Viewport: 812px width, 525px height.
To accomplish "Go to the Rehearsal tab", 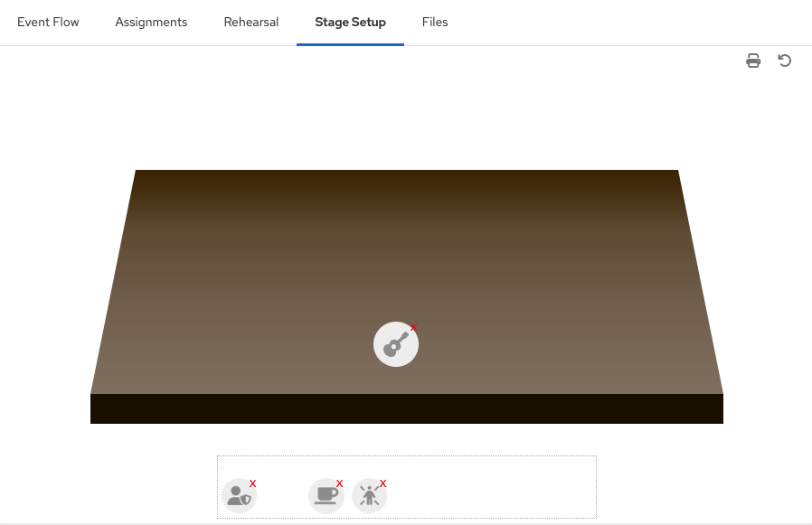I will click(x=251, y=22).
